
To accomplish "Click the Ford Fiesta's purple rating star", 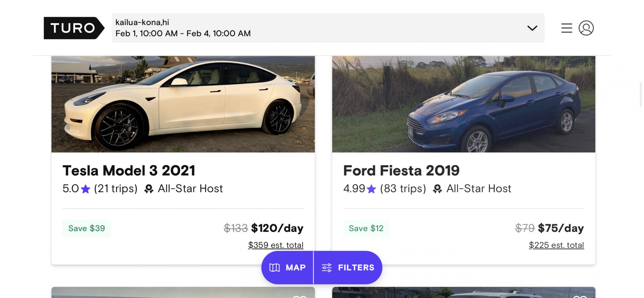I will [371, 189].
